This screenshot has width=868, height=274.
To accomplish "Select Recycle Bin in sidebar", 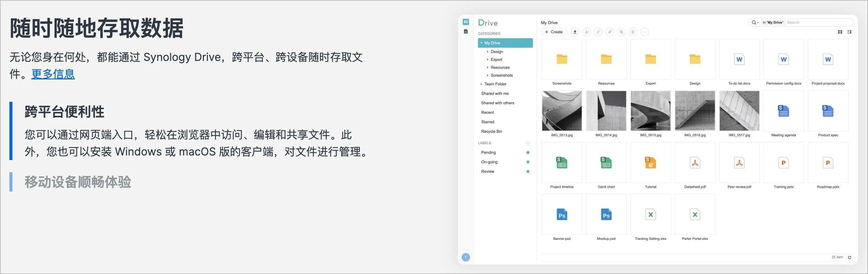I will (491, 132).
